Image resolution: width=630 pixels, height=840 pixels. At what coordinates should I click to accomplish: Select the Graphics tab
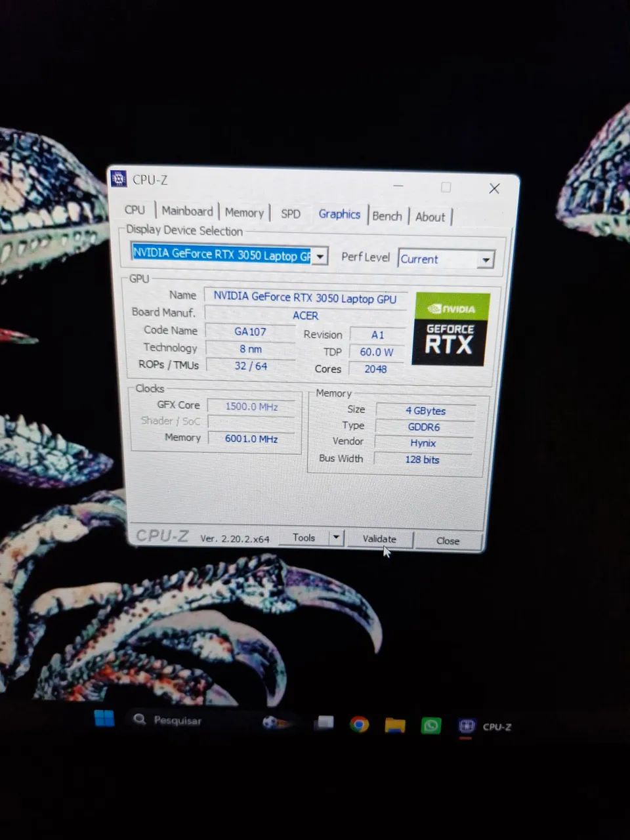[339, 214]
